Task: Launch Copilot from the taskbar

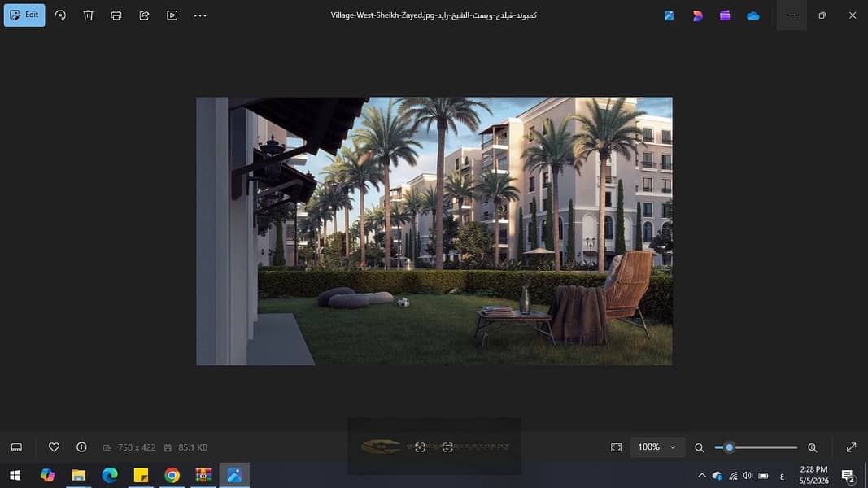Action: click(47, 475)
